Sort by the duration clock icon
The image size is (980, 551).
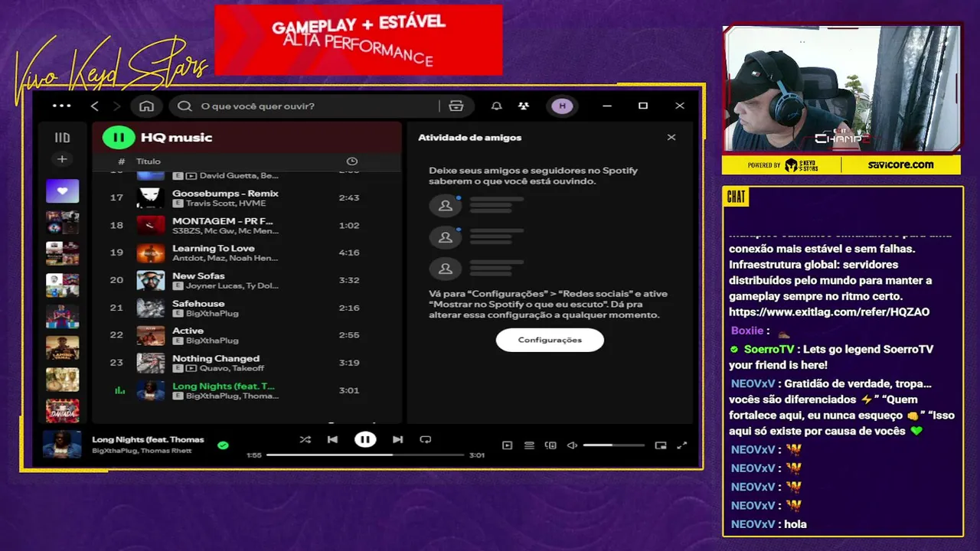tap(352, 161)
